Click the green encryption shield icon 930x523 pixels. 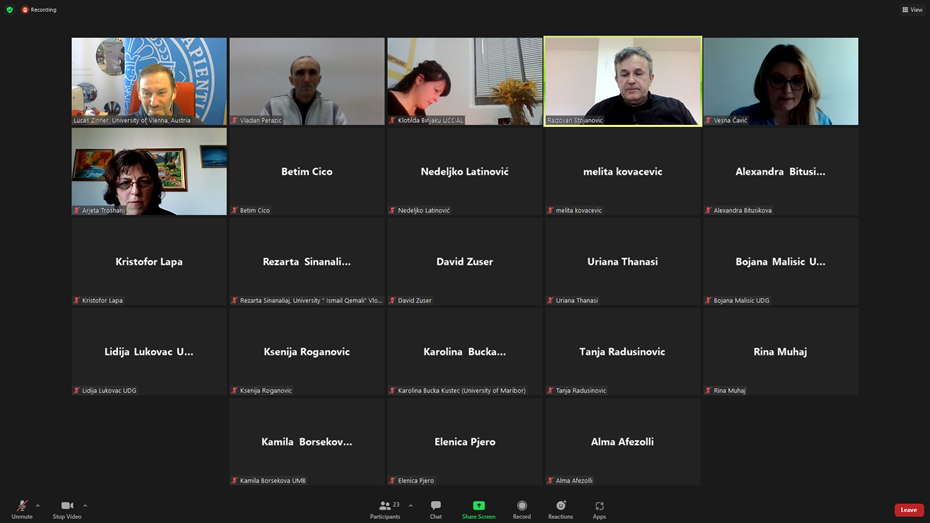click(10, 10)
